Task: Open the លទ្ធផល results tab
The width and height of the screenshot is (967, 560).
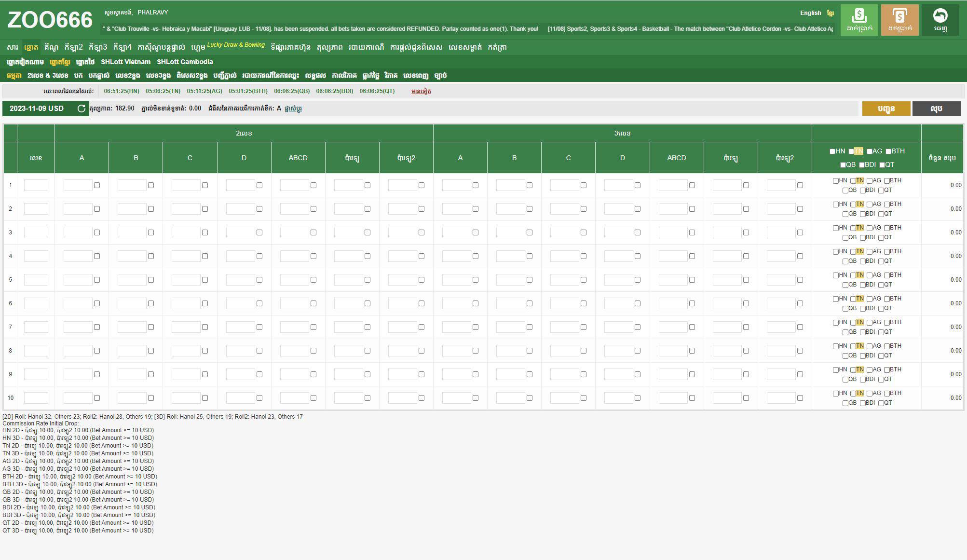Action: click(315, 76)
